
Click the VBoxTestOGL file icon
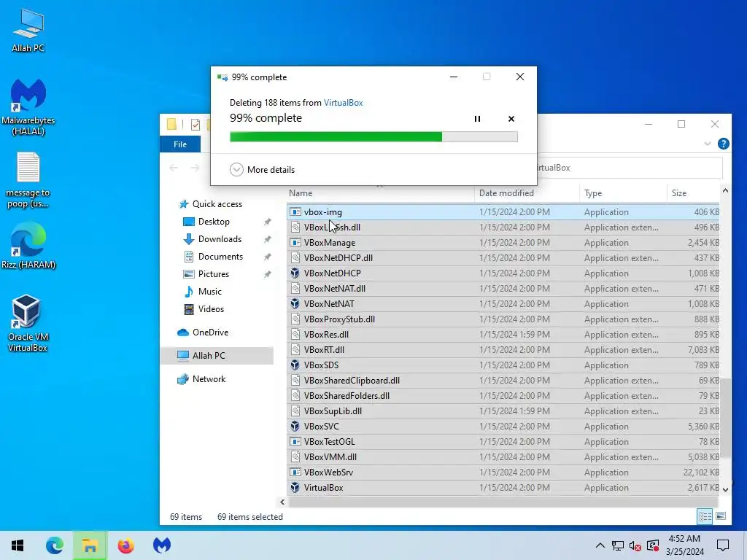point(295,441)
